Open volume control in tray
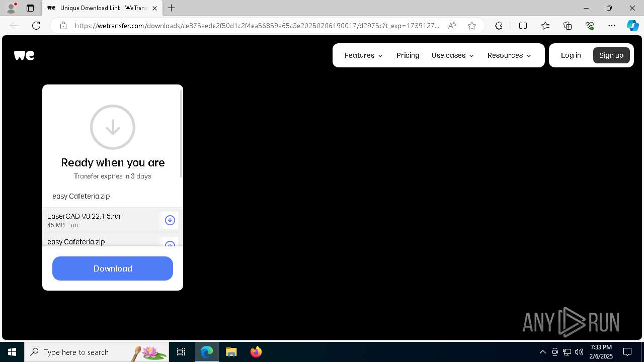This screenshot has height=362, width=644. point(579,352)
